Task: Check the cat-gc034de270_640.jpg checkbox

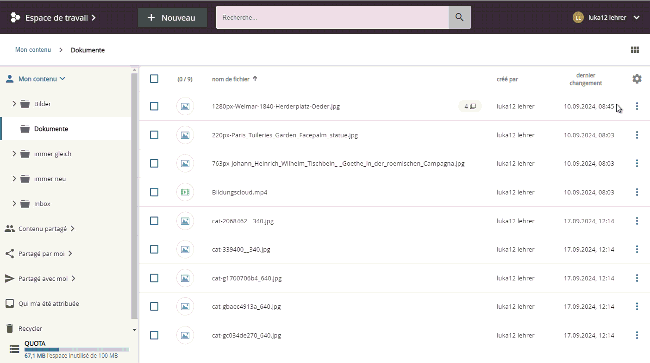Action: 154,335
